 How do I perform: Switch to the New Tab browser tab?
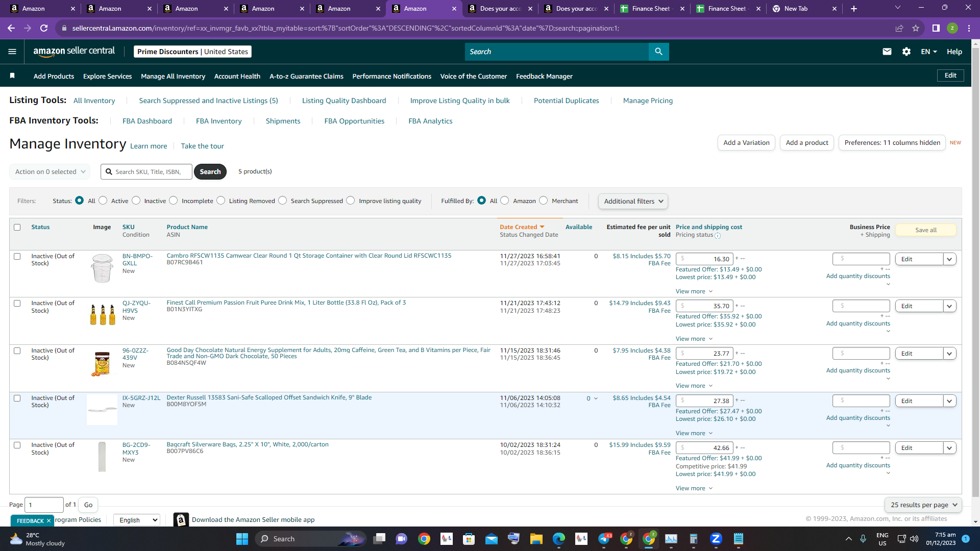tap(805, 9)
